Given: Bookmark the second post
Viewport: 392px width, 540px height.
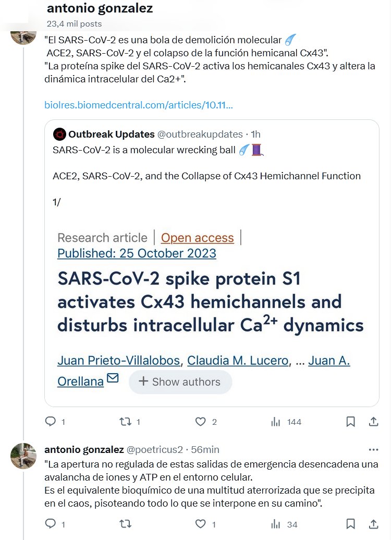Looking at the screenshot, I should point(351,524).
